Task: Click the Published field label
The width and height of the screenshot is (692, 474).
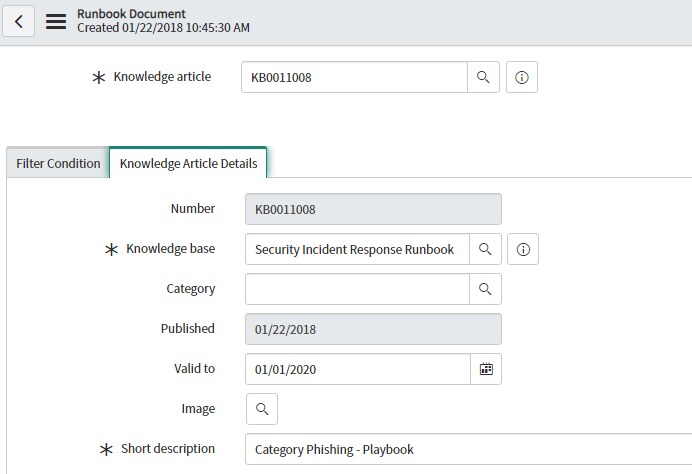Action: point(188,329)
